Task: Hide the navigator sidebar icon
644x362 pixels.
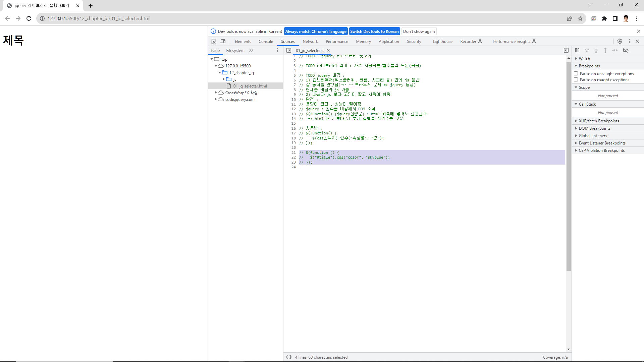Action: click(x=289, y=50)
